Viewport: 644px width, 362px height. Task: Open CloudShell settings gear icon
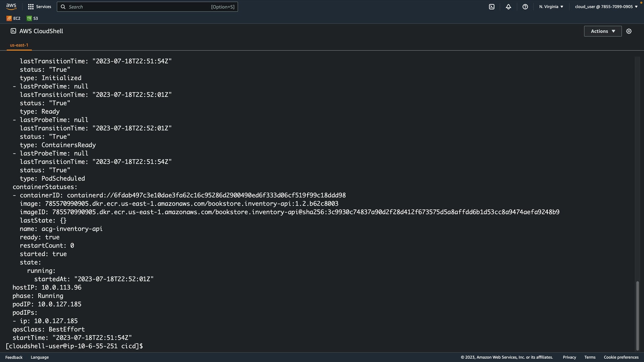coord(629,31)
